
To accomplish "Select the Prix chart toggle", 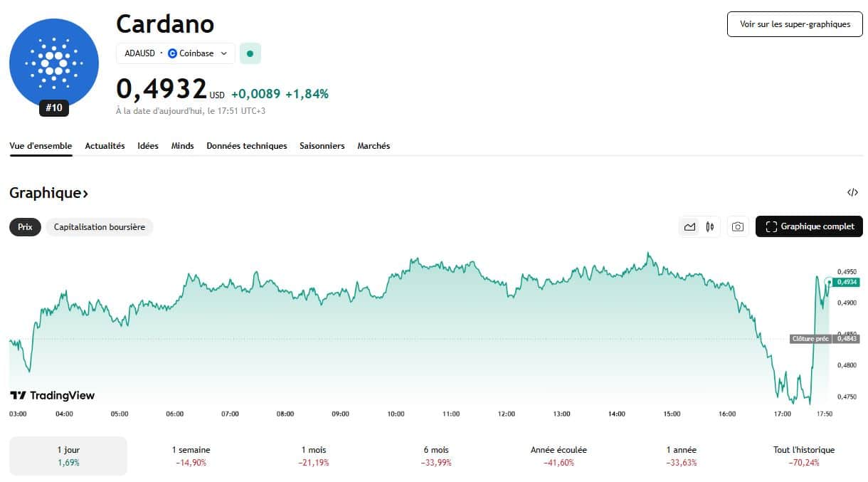I will click(x=25, y=227).
